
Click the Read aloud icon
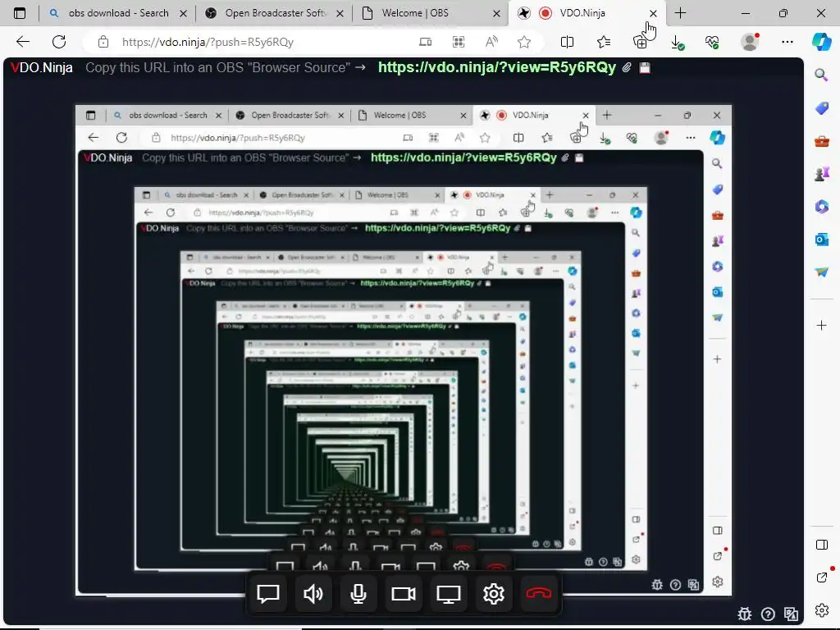[491, 42]
